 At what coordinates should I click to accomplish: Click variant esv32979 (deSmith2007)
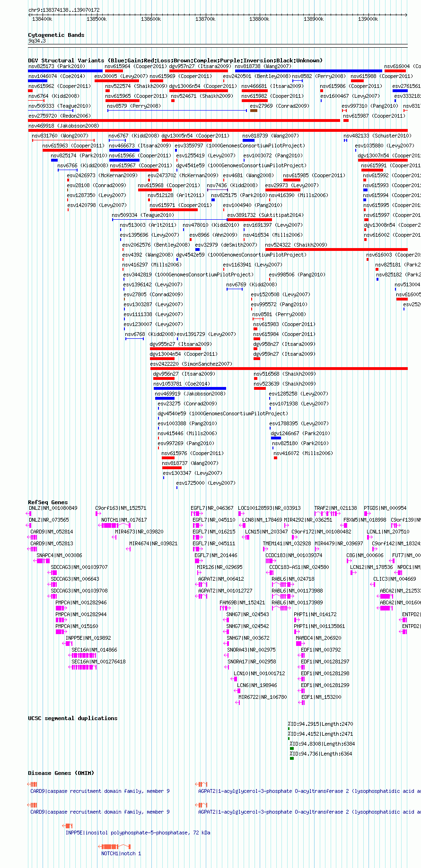[226, 245]
